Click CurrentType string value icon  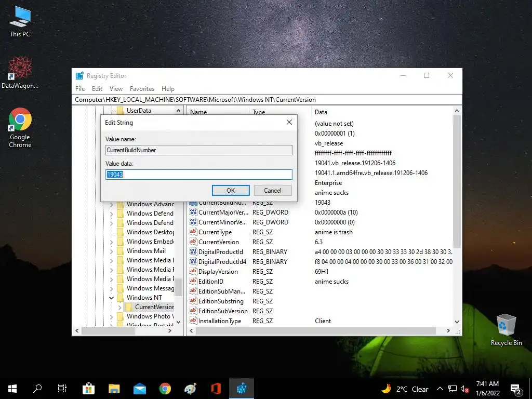pos(193,232)
